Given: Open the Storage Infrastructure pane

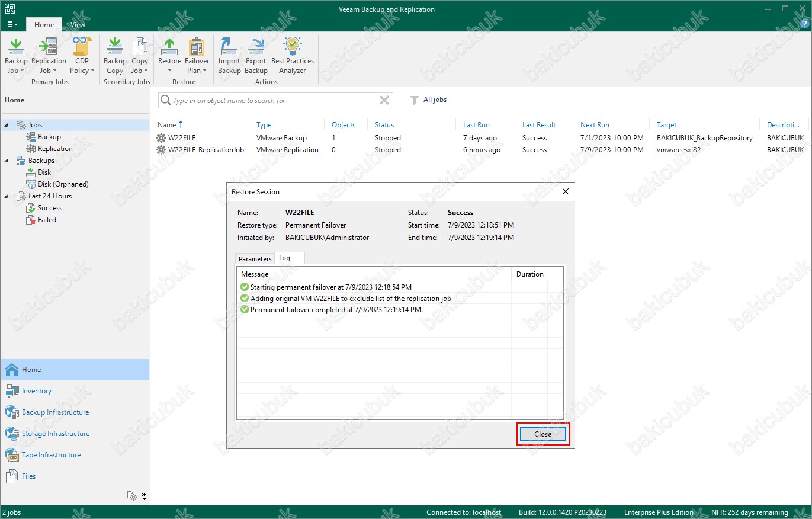Looking at the screenshot, I should pos(75,434).
